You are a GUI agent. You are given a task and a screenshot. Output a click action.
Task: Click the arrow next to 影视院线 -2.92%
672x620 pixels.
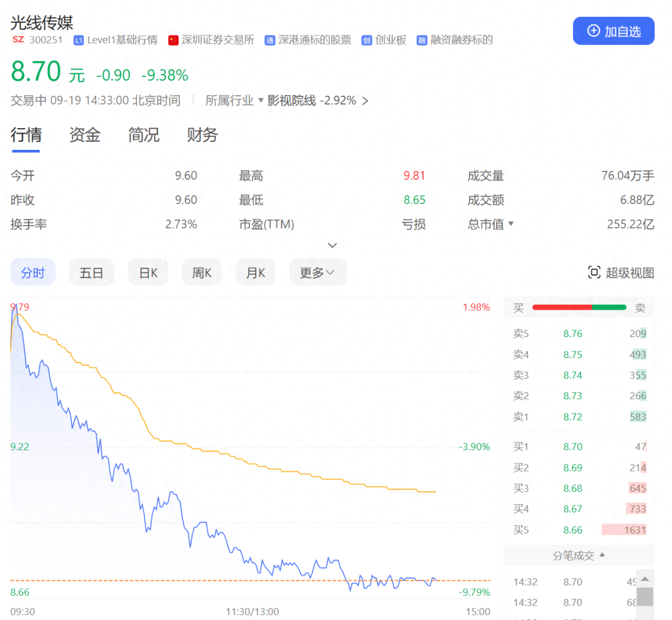click(x=365, y=101)
